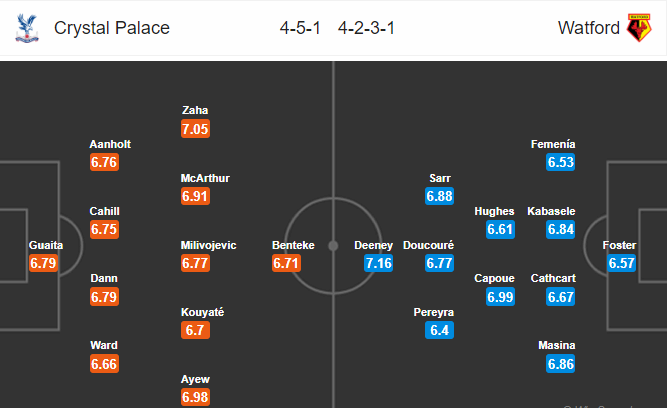This screenshot has width=668, height=408.
Task: Select Zaha's 7.05 rating badge
Action: [x=196, y=129]
